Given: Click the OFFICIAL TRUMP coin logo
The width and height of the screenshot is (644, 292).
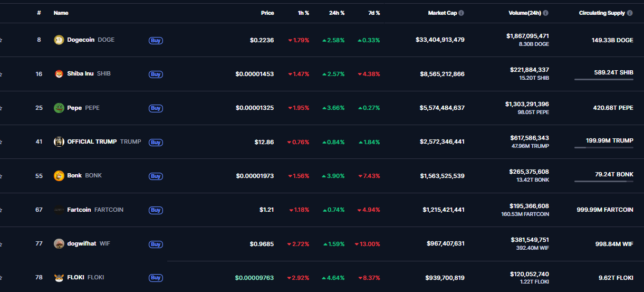Looking at the screenshot, I should point(59,142).
